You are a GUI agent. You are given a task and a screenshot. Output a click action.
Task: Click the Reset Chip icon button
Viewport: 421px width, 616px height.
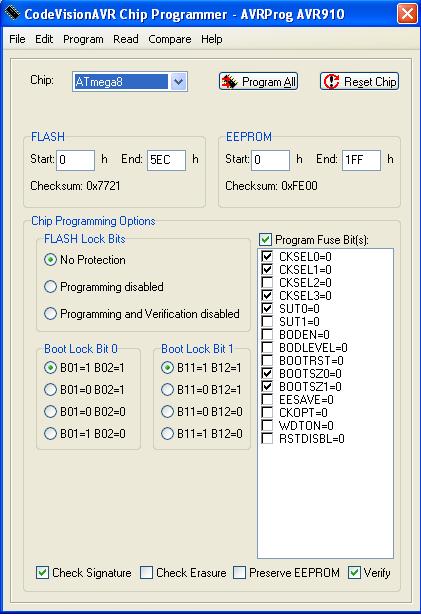[359, 82]
